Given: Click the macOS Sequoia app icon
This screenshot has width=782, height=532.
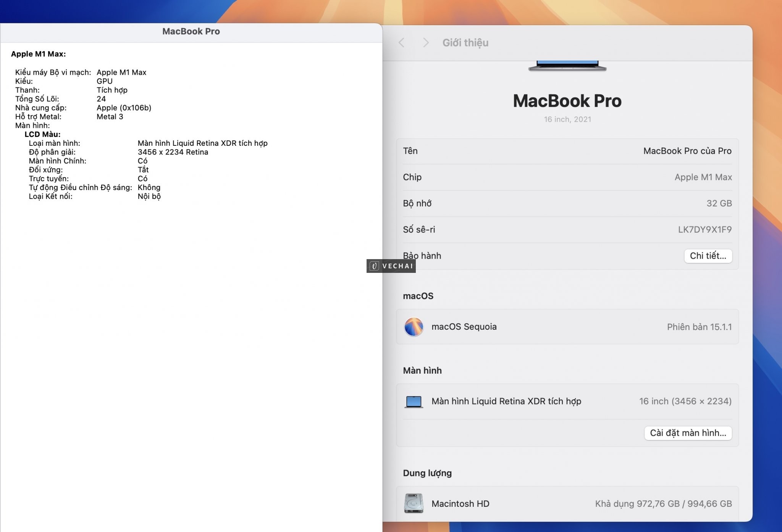Looking at the screenshot, I should coord(414,327).
